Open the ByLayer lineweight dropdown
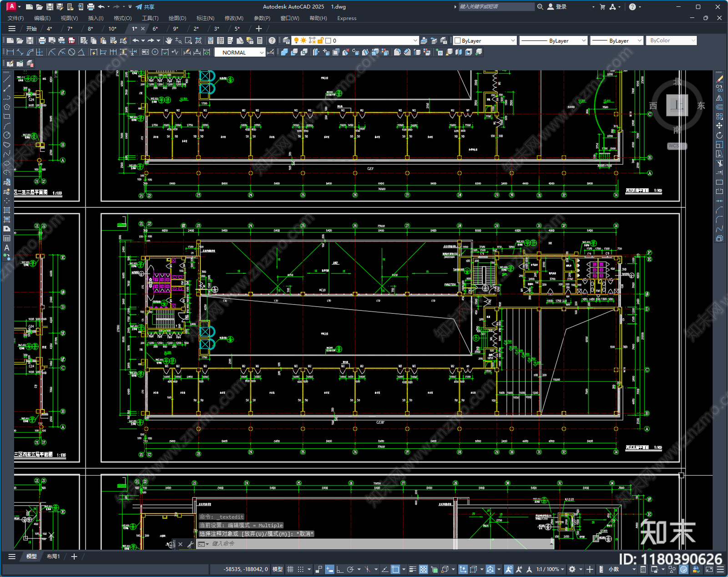The width and height of the screenshot is (728, 577). [617, 40]
